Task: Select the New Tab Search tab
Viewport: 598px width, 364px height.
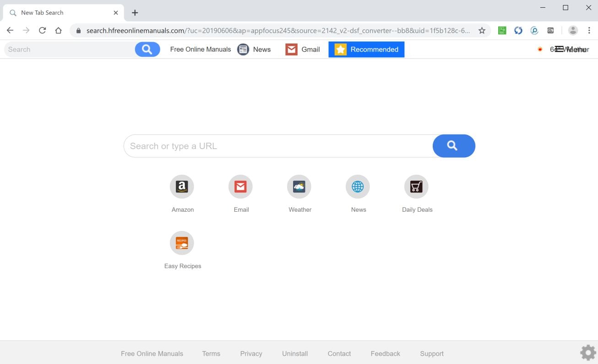Action: tap(63, 13)
